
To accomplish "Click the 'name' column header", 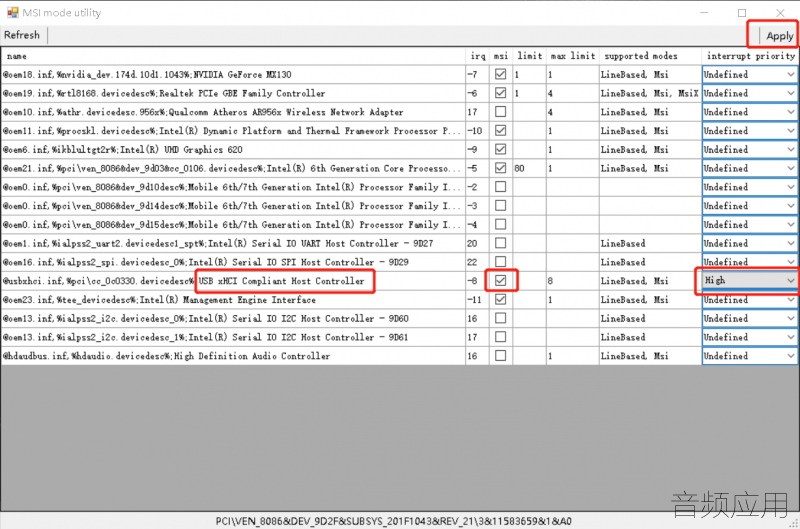I will [233, 56].
